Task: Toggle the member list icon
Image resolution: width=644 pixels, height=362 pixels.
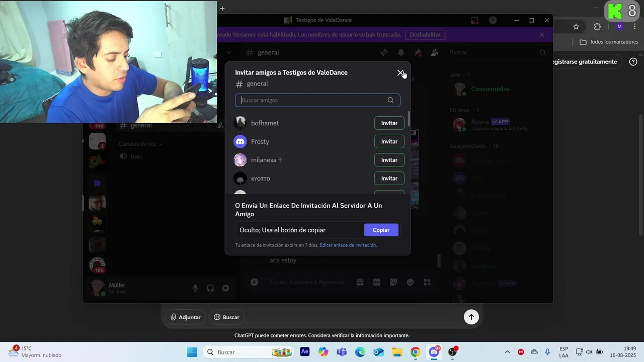Action: (434, 52)
